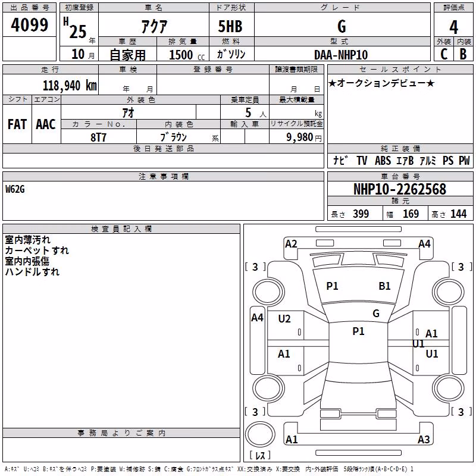Image resolution: width=476 pixels, height=476 pixels.
Task: Click the A3 mark on the rear bumper
Action: pyautogui.click(x=424, y=440)
